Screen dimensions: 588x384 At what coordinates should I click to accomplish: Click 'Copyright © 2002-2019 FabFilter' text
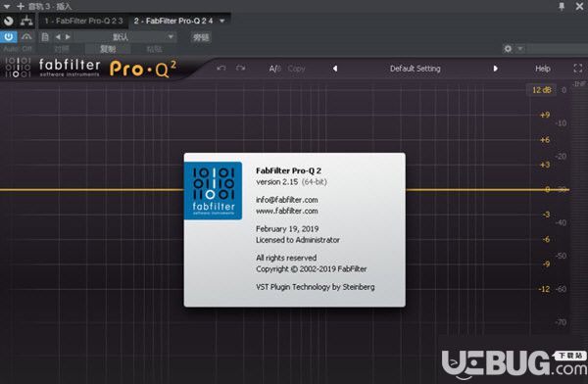(312, 268)
